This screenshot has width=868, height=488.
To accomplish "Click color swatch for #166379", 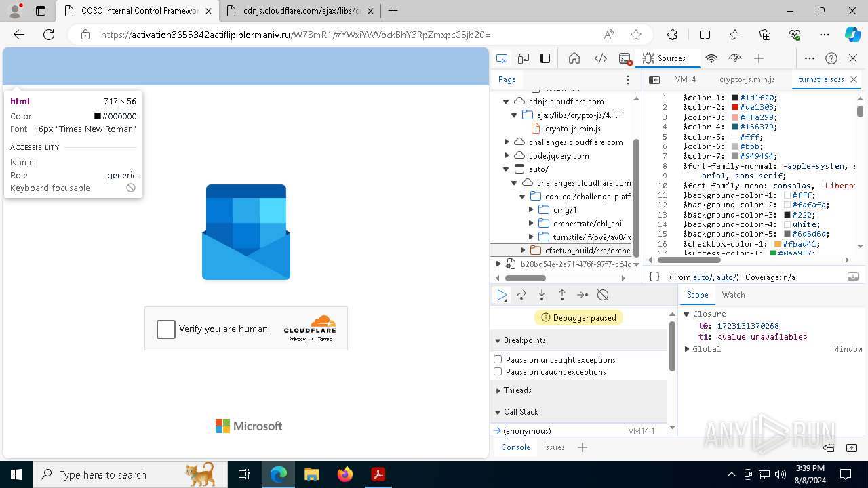I will point(735,127).
